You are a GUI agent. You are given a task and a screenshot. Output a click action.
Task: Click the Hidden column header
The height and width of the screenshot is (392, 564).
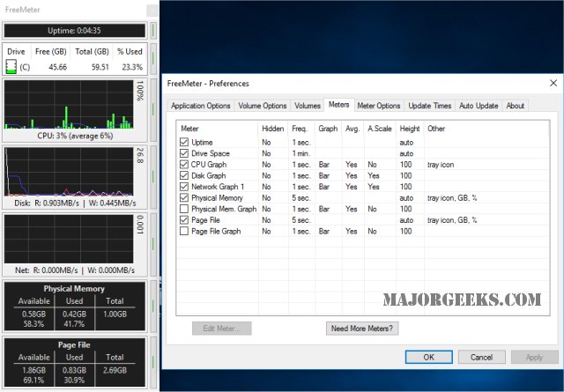[x=273, y=129]
